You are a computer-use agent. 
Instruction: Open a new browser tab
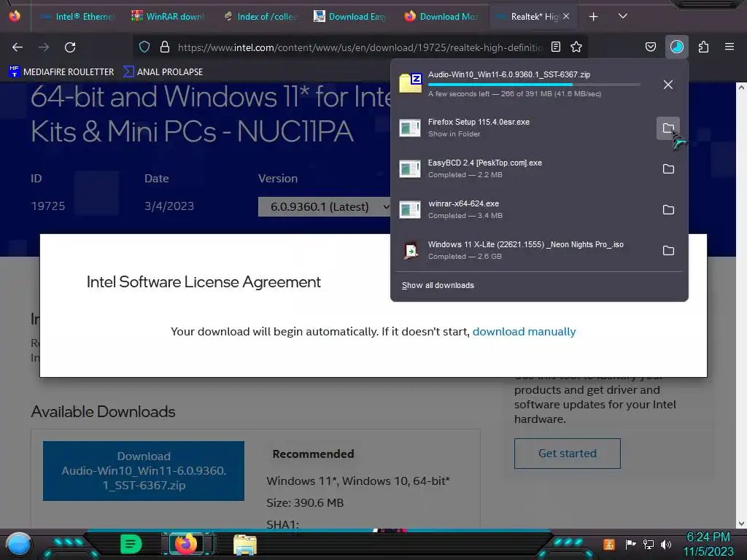(x=593, y=17)
